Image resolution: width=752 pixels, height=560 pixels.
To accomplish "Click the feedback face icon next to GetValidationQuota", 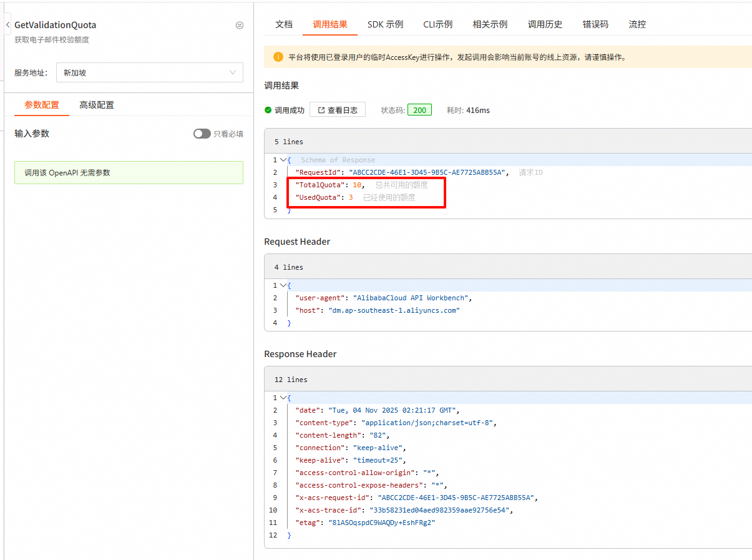I will pos(240,26).
